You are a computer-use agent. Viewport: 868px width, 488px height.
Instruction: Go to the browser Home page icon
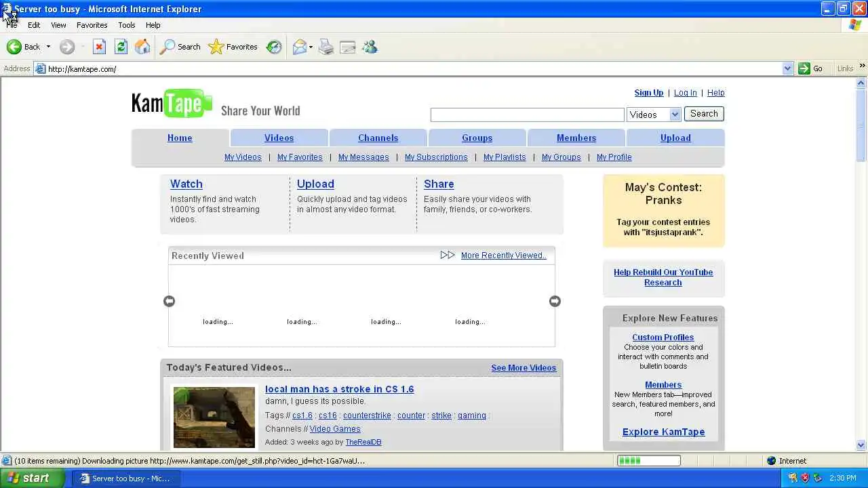tap(142, 47)
